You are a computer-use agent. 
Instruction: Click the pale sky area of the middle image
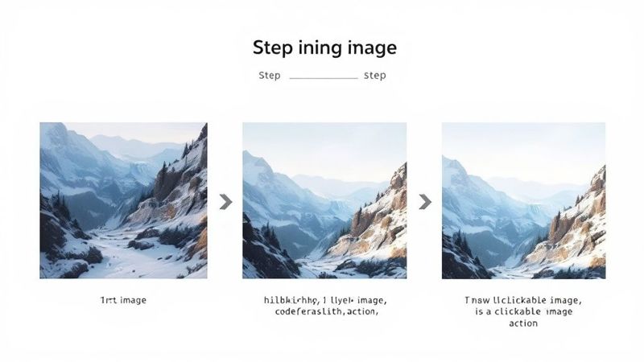(324, 144)
